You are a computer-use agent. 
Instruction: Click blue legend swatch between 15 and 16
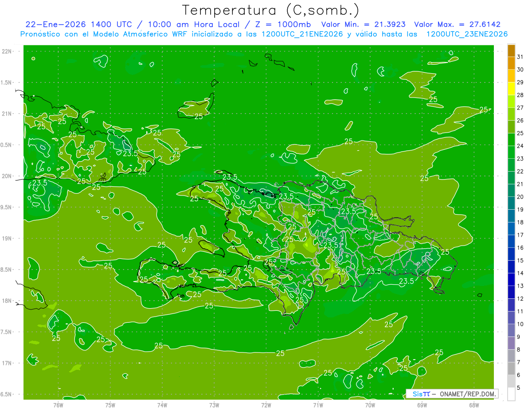(511, 254)
